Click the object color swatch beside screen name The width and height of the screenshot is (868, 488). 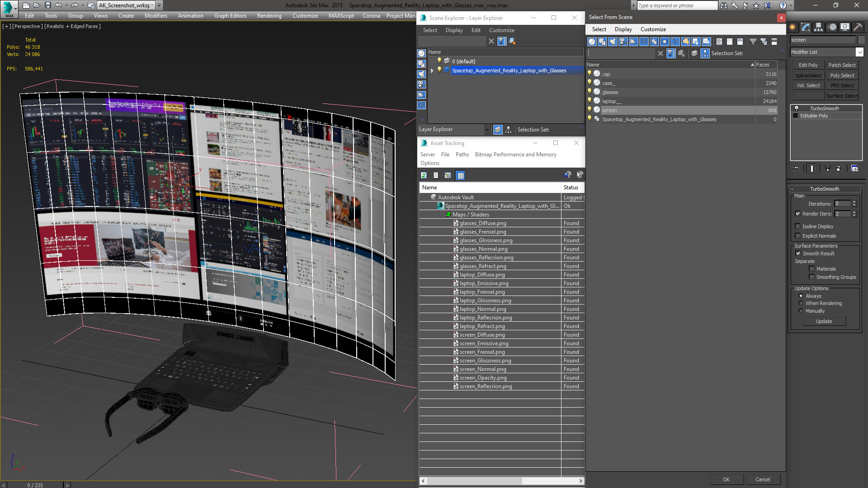coord(861,40)
